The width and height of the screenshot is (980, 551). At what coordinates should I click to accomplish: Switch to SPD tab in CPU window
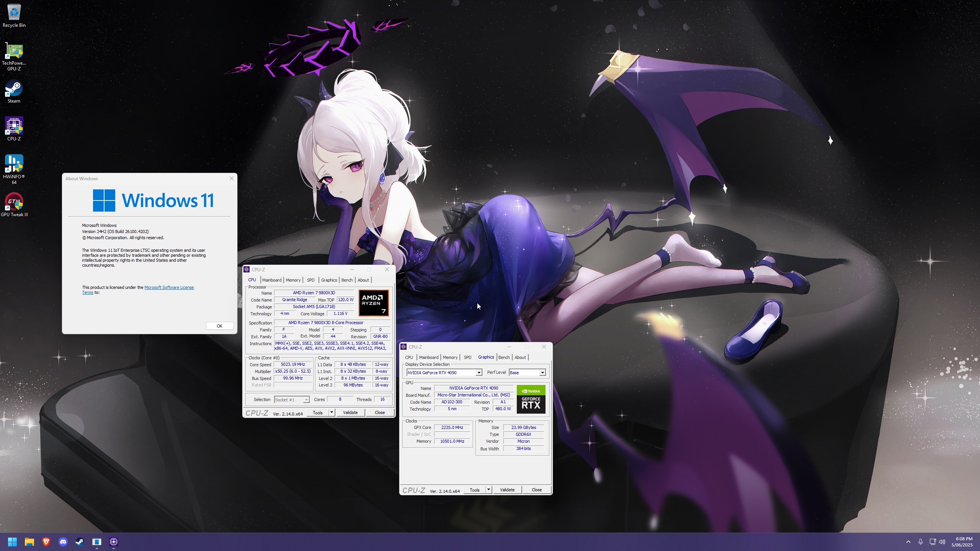pyautogui.click(x=310, y=280)
